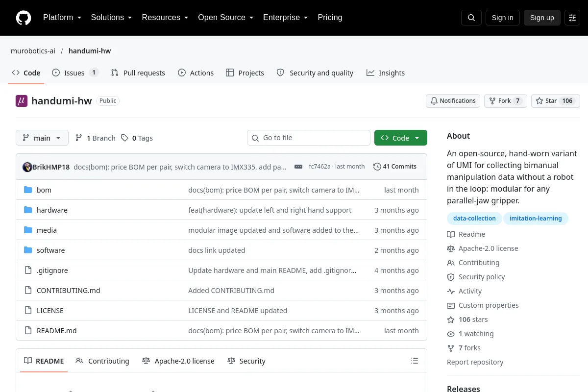This screenshot has width=588, height=392.
Task: Click the Sign up button
Action: click(542, 18)
